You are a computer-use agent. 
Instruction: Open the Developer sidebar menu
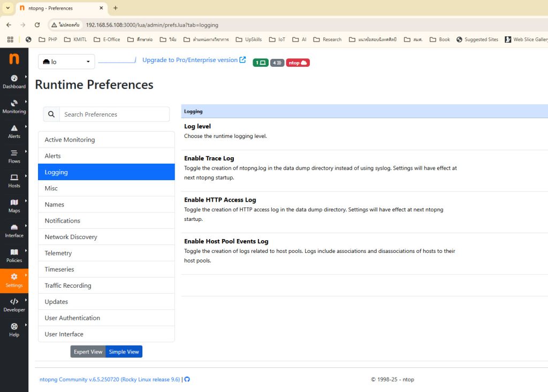pyautogui.click(x=14, y=305)
